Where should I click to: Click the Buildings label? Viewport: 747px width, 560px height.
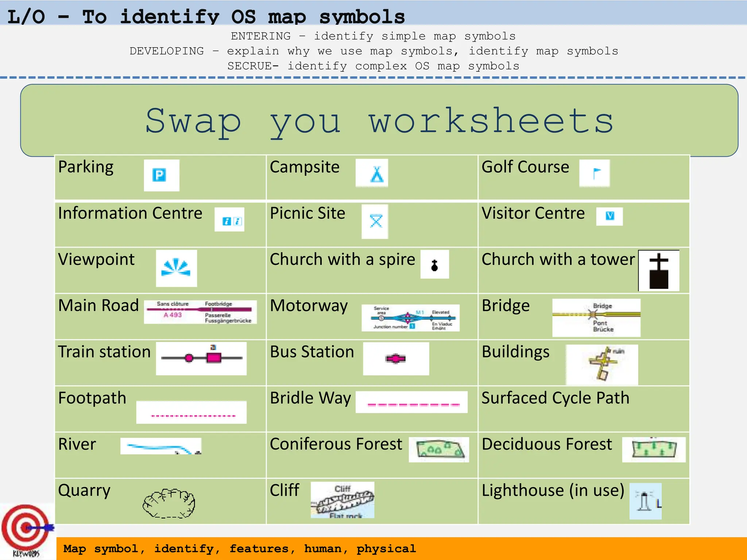tap(515, 353)
